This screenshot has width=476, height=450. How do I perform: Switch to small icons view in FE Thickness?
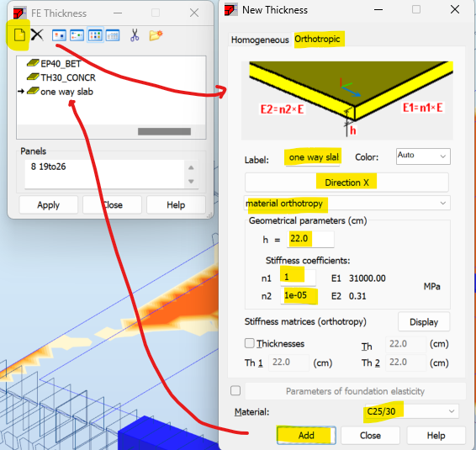click(x=77, y=35)
